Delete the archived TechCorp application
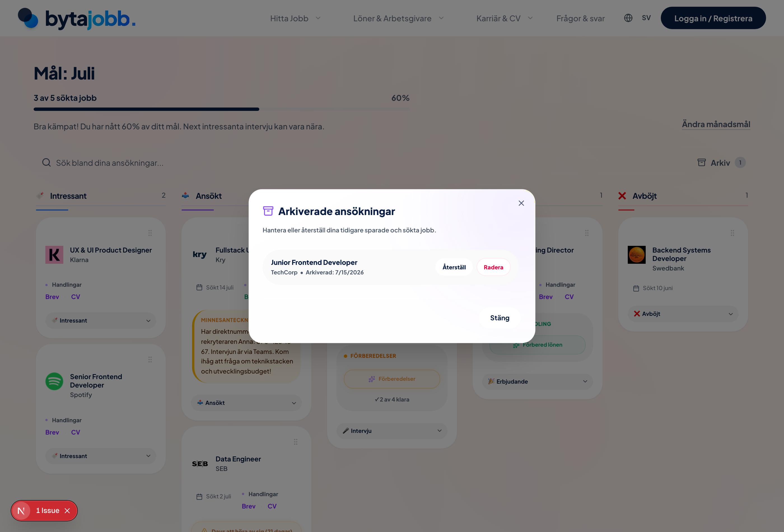Viewport: 784px width, 532px height. point(494,267)
